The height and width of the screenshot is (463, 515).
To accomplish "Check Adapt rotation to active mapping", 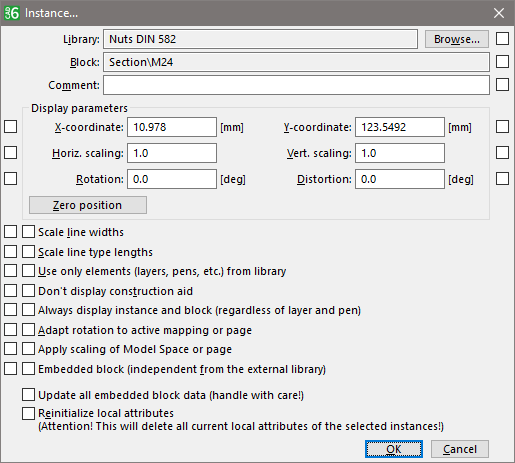I will [x=28, y=330].
